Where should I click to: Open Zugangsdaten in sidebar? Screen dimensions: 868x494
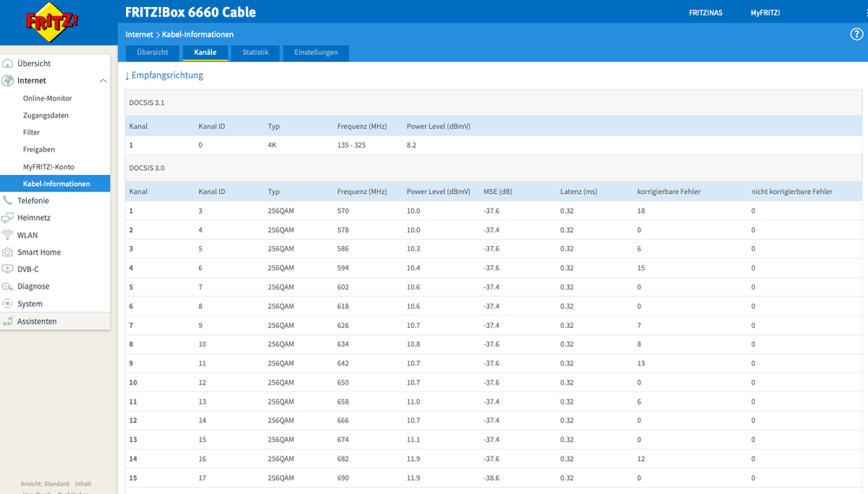tap(46, 115)
